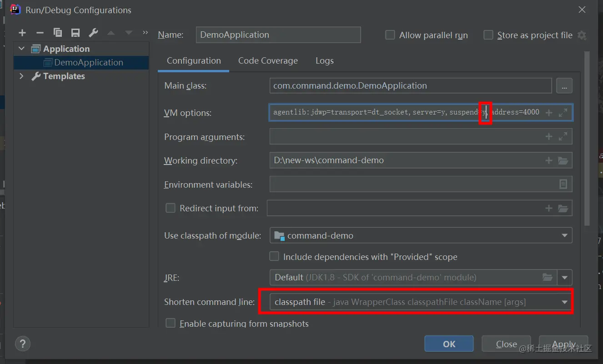Move the configuration up with the arrow
603x364 pixels.
click(x=111, y=33)
